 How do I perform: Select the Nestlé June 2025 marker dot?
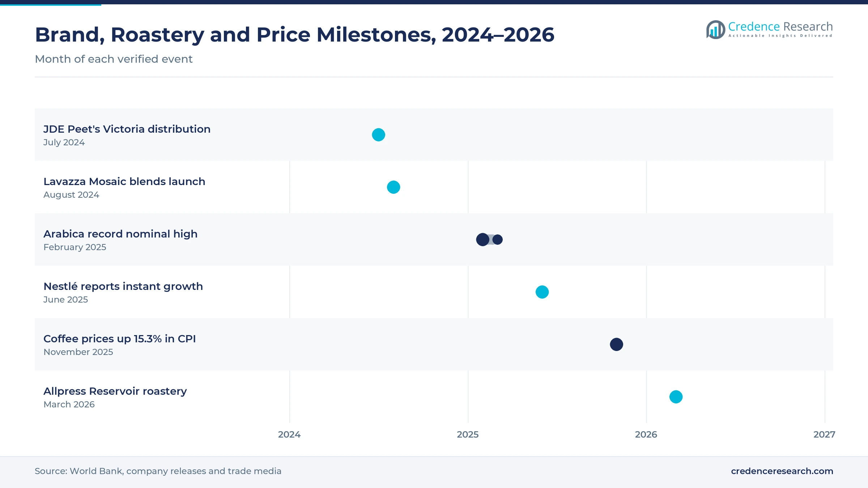[542, 292]
